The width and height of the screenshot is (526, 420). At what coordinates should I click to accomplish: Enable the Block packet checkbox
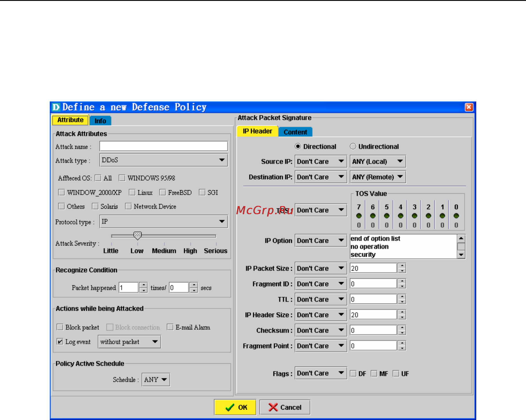point(60,327)
